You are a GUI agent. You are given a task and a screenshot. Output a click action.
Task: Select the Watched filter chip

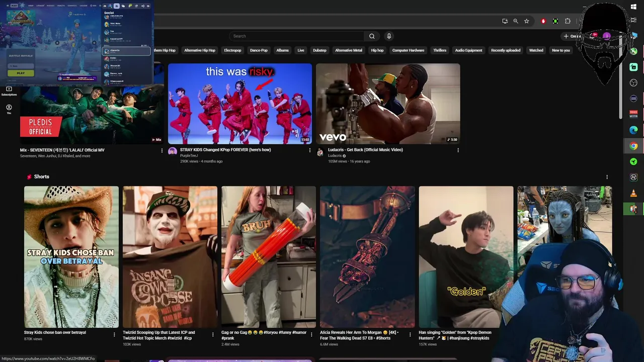coord(536,50)
